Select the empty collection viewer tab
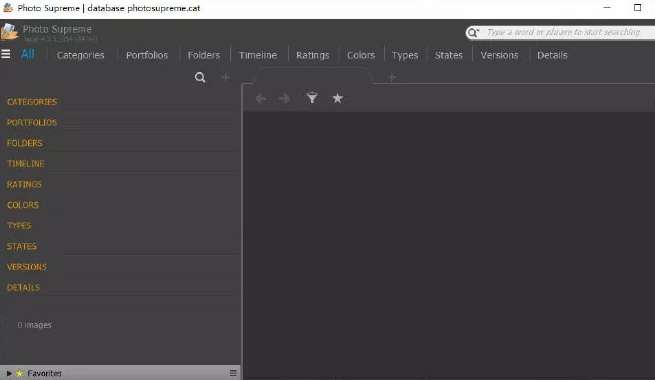Image resolution: width=655 pixels, height=380 pixels. click(x=313, y=76)
